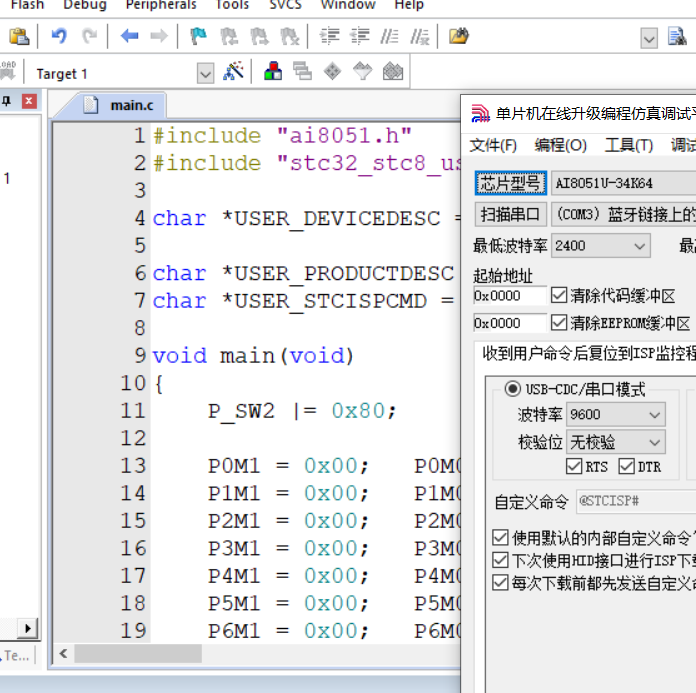Image resolution: width=696 pixels, height=693 pixels.
Task: Open the Peripherals menu
Action: 161,5
